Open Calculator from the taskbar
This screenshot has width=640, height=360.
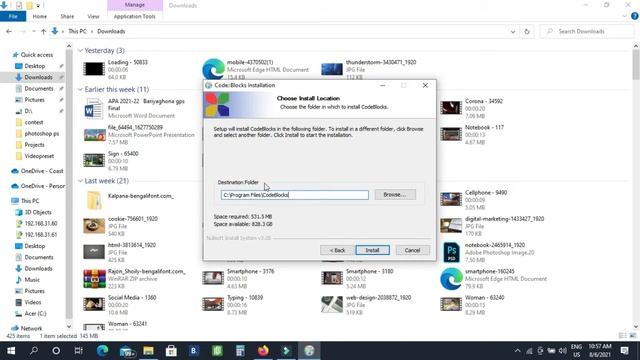pos(240,351)
